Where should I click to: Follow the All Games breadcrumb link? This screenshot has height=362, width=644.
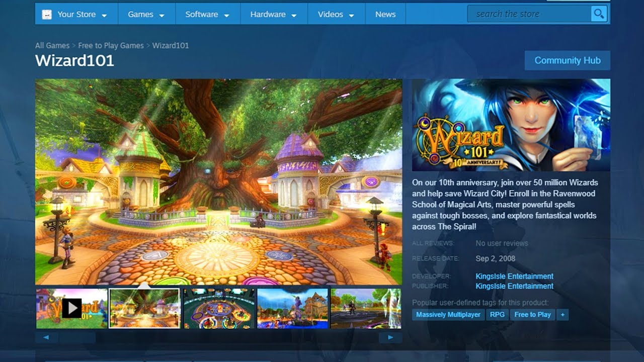pyautogui.click(x=52, y=45)
